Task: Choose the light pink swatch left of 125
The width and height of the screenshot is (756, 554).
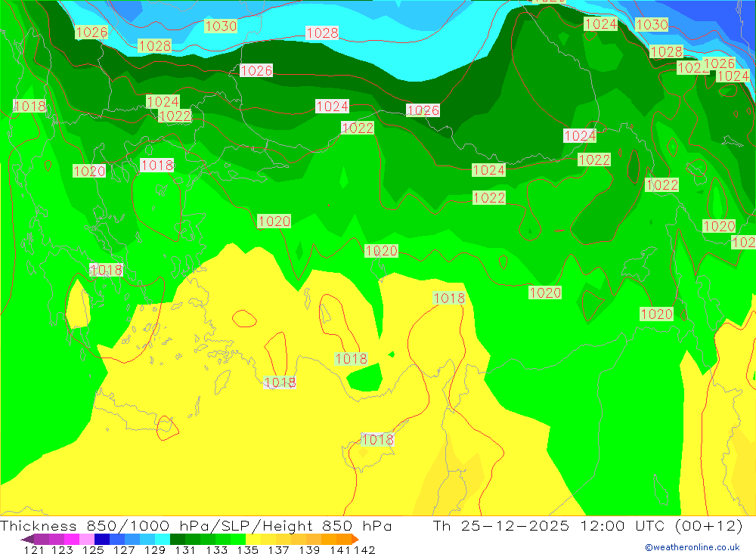Action: 87,539
